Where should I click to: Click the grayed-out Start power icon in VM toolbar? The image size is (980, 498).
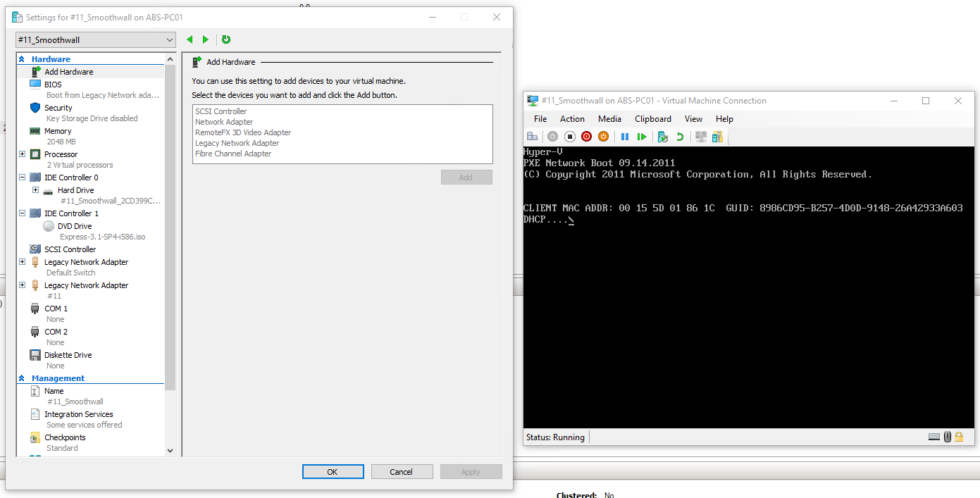coord(553,137)
